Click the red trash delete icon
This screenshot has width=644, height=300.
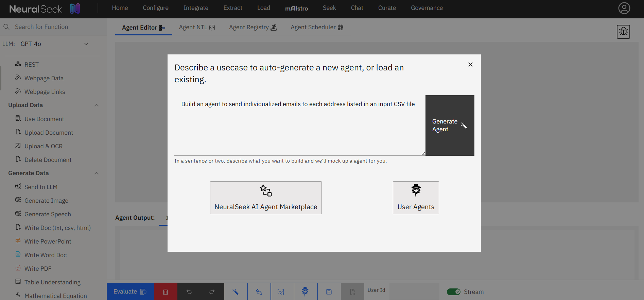pos(166,291)
